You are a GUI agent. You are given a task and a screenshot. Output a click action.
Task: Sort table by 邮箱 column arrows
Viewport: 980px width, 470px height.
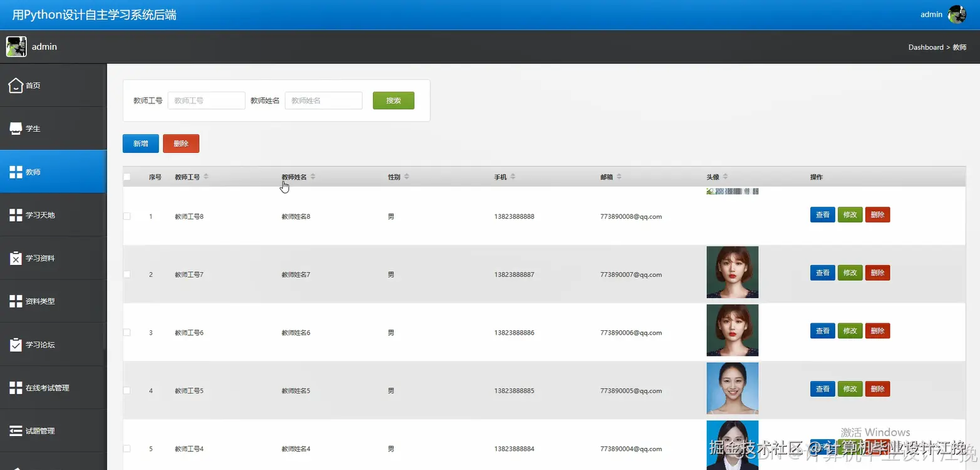[619, 177]
